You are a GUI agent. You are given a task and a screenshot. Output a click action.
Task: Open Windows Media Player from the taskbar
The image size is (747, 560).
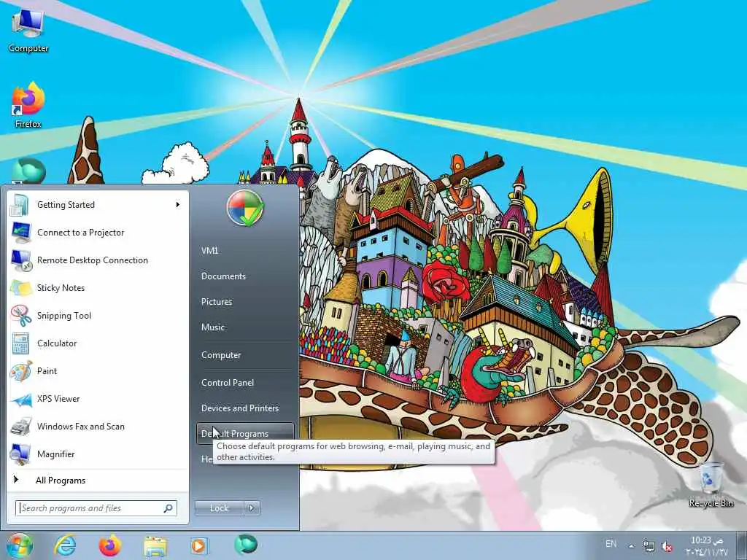tap(199, 545)
